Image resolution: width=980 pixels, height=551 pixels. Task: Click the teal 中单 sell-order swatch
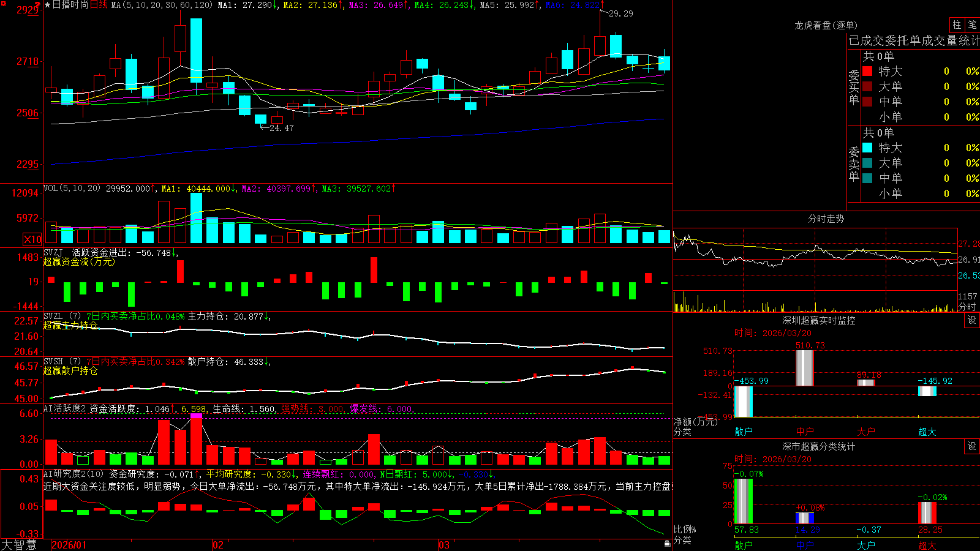(x=867, y=178)
